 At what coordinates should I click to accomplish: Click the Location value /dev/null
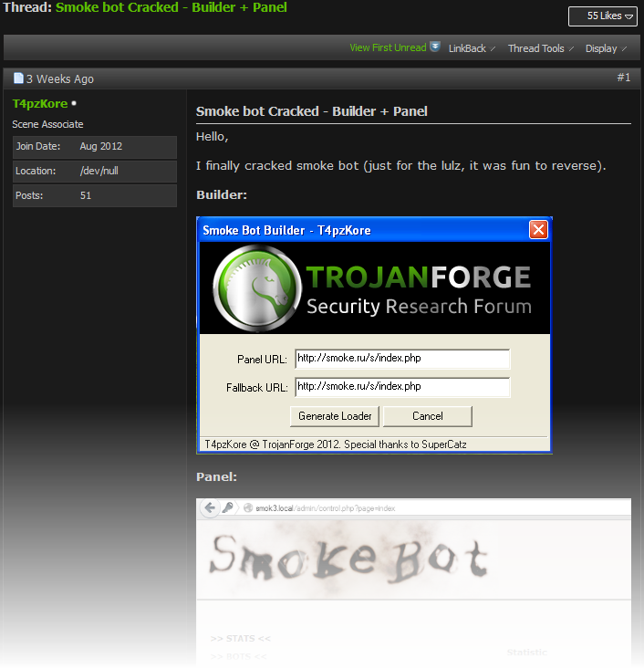point(99,171)
